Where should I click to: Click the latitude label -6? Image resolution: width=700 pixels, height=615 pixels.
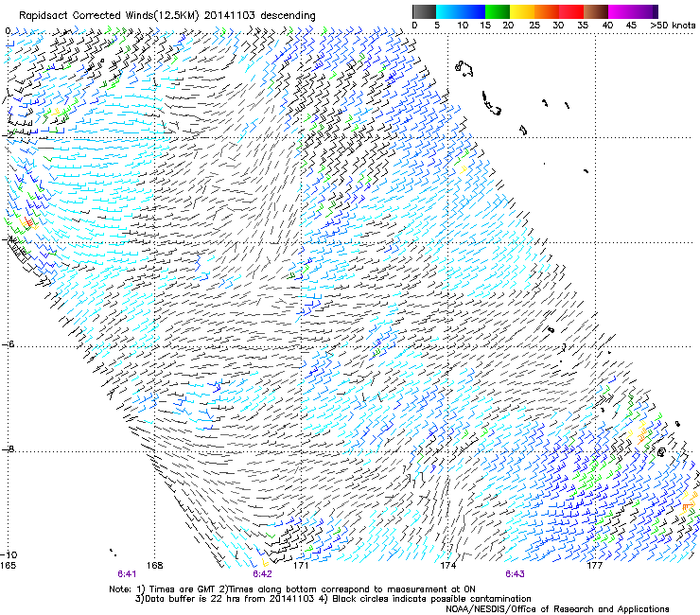[8, 344]
